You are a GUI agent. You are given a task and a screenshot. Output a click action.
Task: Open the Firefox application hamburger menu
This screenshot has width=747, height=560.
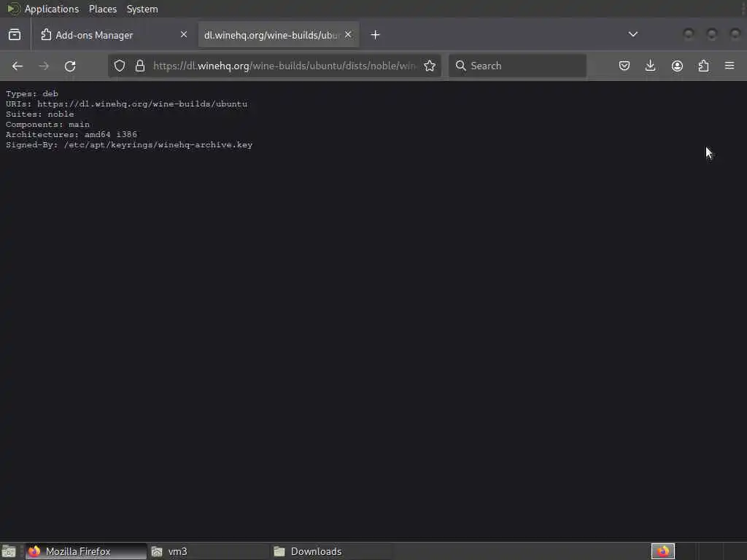(729, 66)
